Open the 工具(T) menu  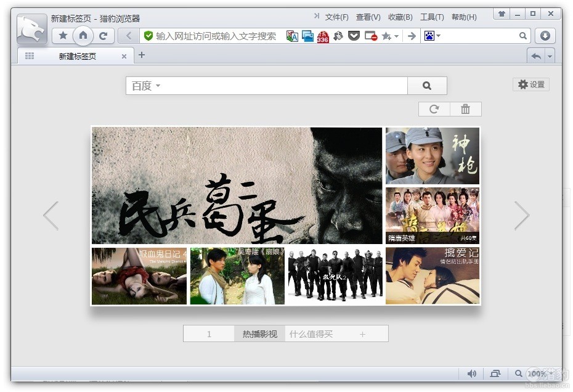[431, 17]
